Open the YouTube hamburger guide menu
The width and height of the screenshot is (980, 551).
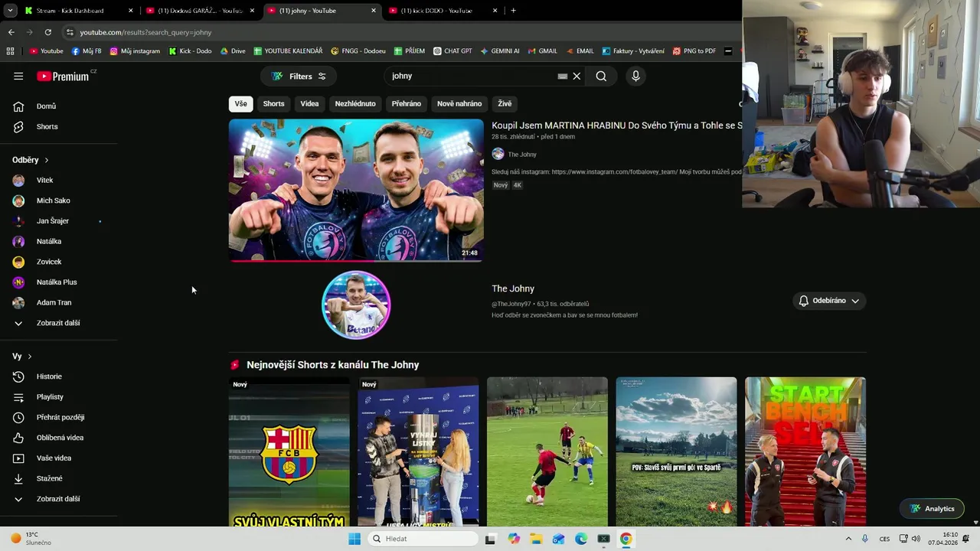point(18,76)
